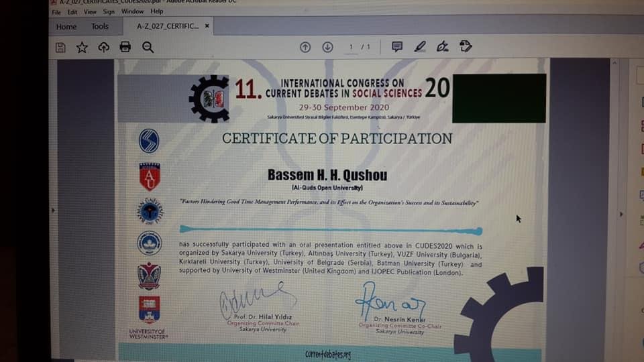
Task: Click the 29-30 September 2020 date text
Action: click(343, 107)
